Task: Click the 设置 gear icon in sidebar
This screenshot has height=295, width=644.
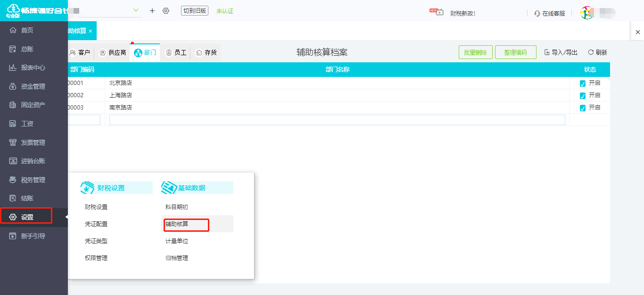Action: (x=13, y=217)
